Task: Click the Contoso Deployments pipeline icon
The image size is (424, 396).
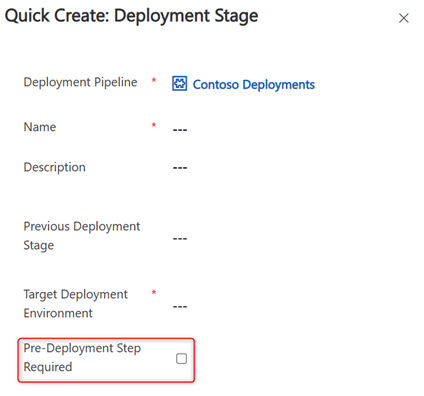Action: click(179, 84)
